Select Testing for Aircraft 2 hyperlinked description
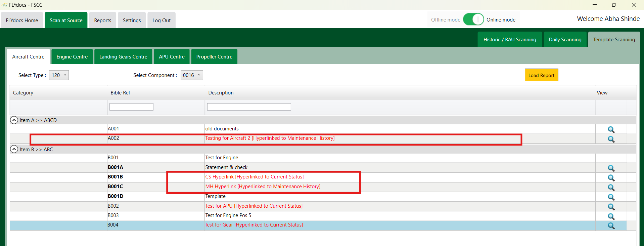Viewport: 644px width, 246px height. pos(270,138)
